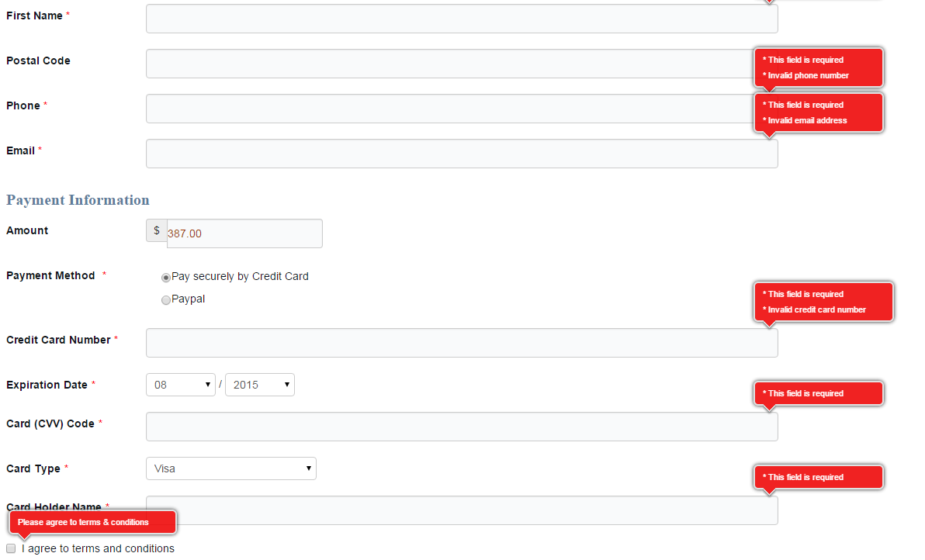Click the I agree to terms label text
Image resolution: width=925 pixels, height=560 pixels.
(x=98, y=548)
